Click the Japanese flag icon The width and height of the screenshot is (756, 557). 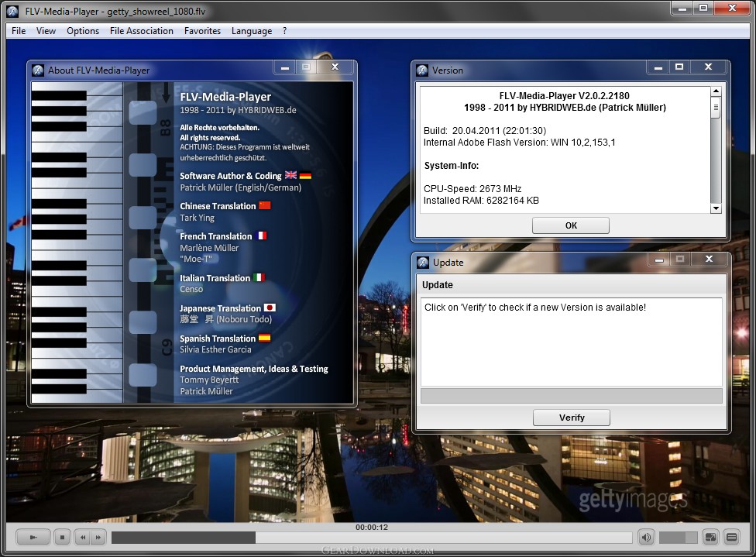(270, 308)
